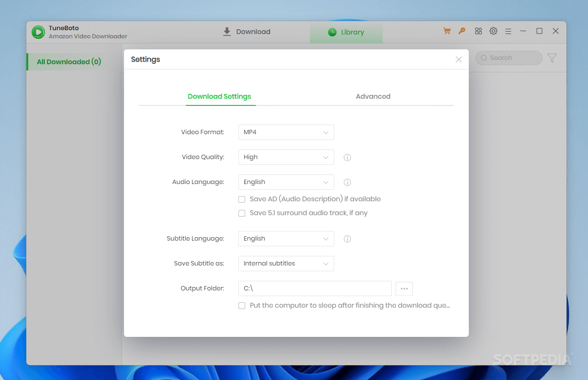Open the Audio Language dropdown

pyautogui.click(x=286, y=182)
